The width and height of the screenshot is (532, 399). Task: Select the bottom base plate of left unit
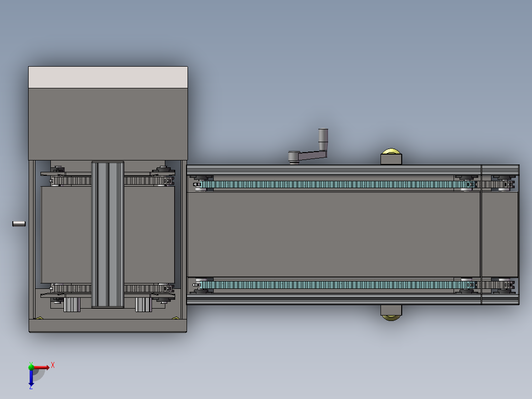coord(108,325)
